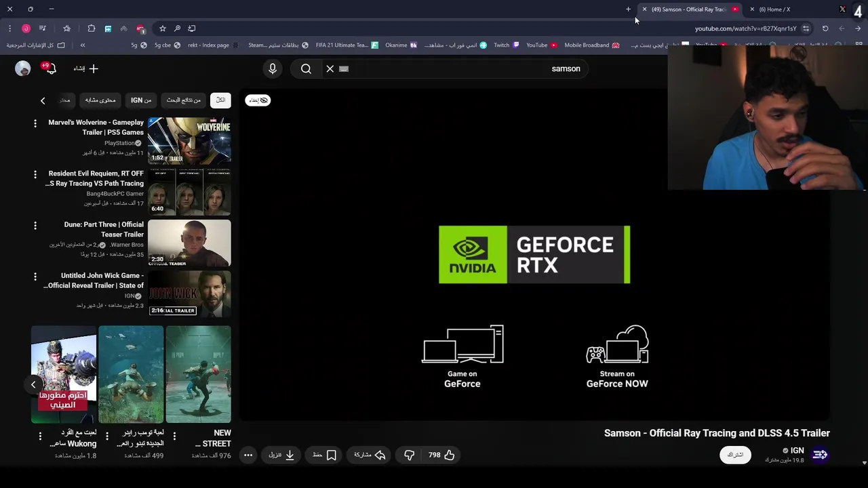Open browser extensions puzzle icon
Image resolution: width=868 pixels, height=488 pixels.
(92, 28)
